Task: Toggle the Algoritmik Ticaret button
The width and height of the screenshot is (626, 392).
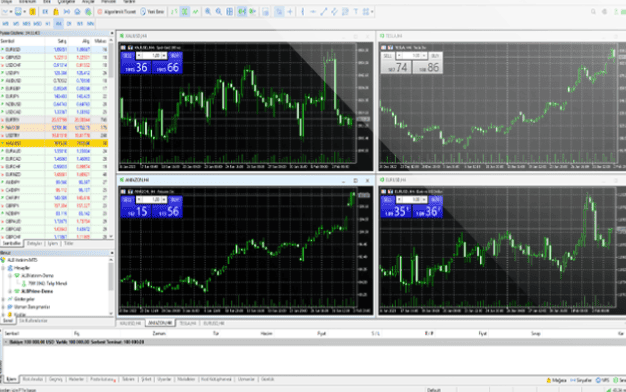Action: coord(117,12)
